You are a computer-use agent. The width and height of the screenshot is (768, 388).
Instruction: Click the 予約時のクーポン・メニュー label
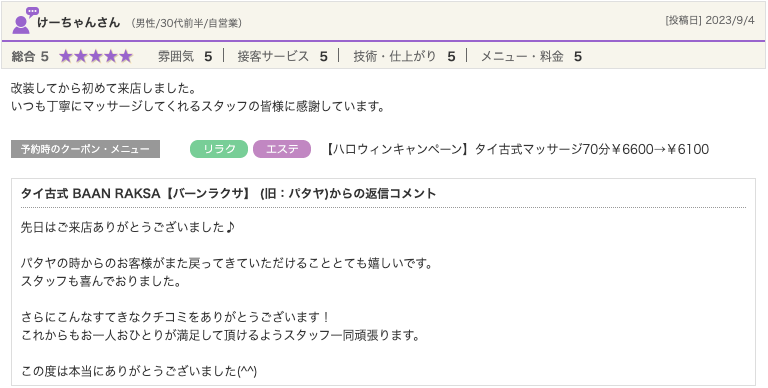click(85, 149)
